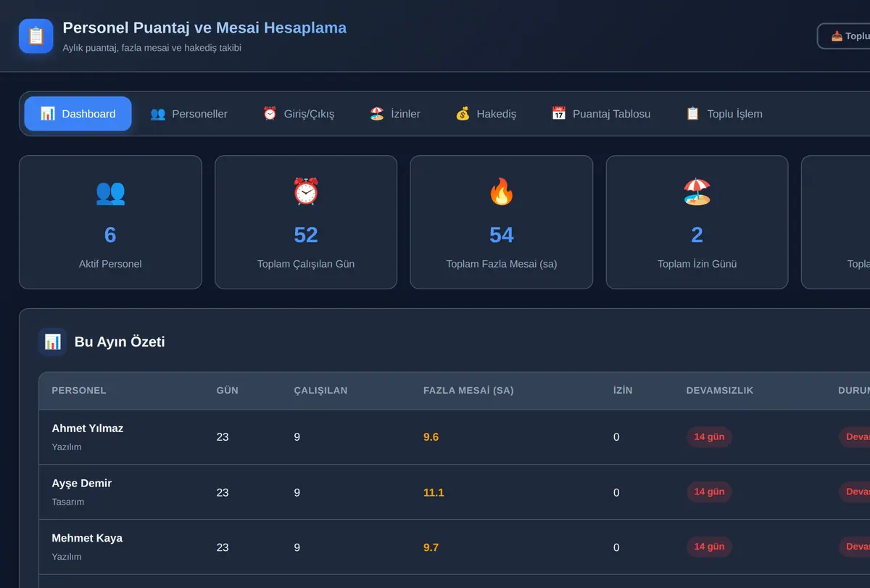Click the flame icon above Toplam Fazla Mesai

[502, 192]
